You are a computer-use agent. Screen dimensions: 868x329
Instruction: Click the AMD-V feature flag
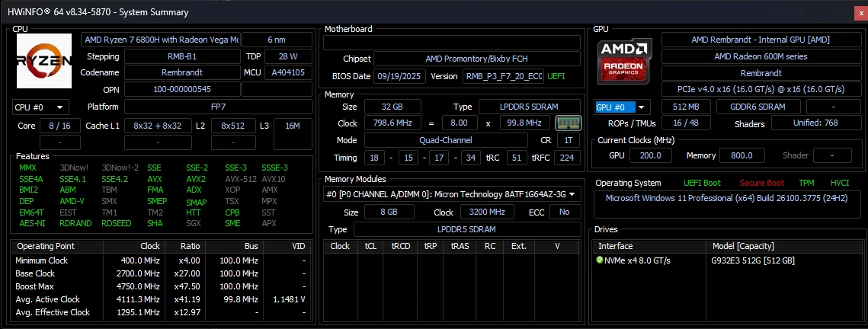(x=72, y=201)
